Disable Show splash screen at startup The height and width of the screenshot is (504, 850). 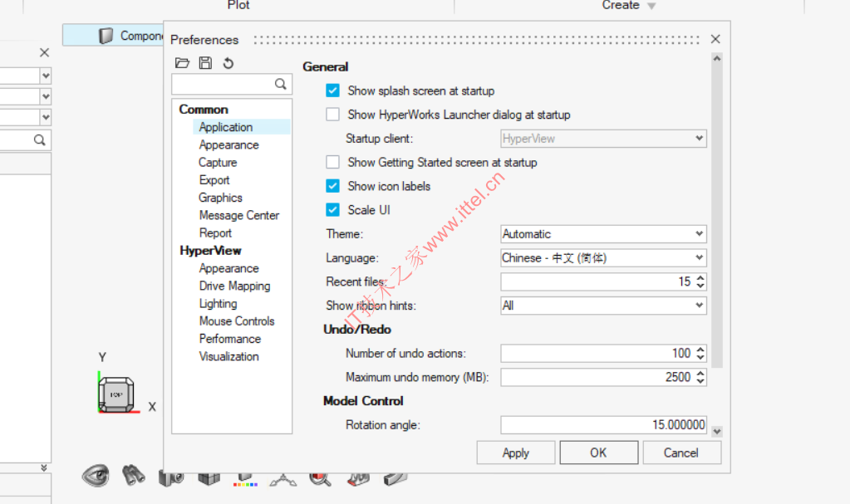point(333,91)
